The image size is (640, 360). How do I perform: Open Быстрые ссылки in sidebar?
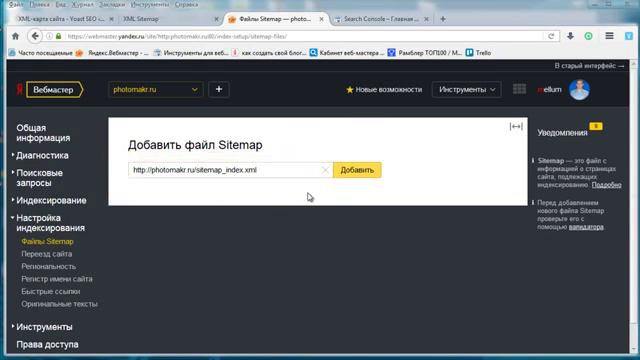51,291
